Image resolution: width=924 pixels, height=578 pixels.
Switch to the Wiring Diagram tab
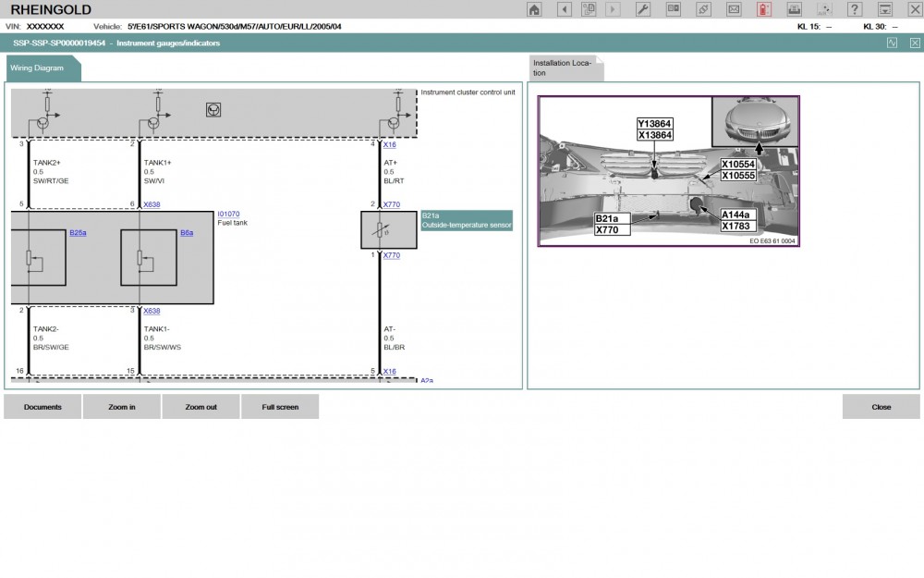click(x=42, y=68)
